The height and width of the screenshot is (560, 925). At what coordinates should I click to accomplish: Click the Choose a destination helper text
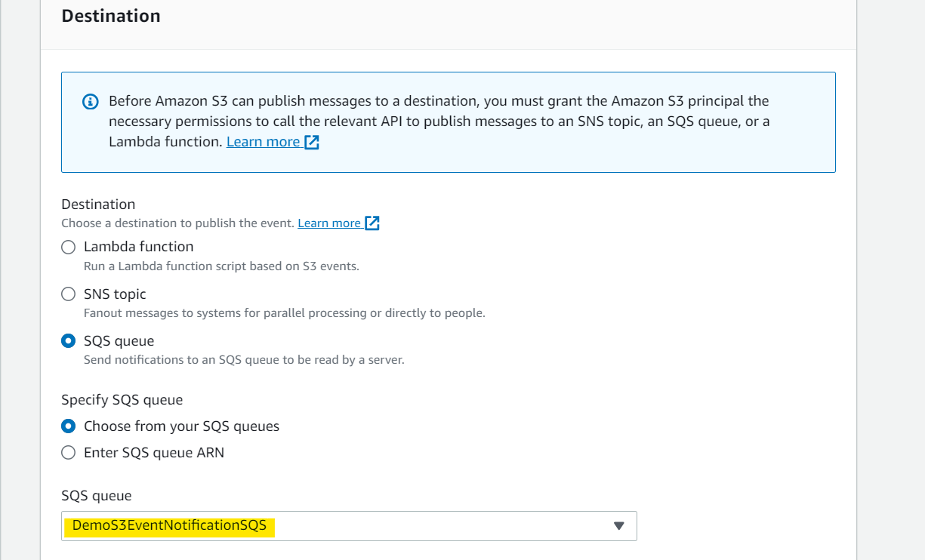(x=177, y=223)
